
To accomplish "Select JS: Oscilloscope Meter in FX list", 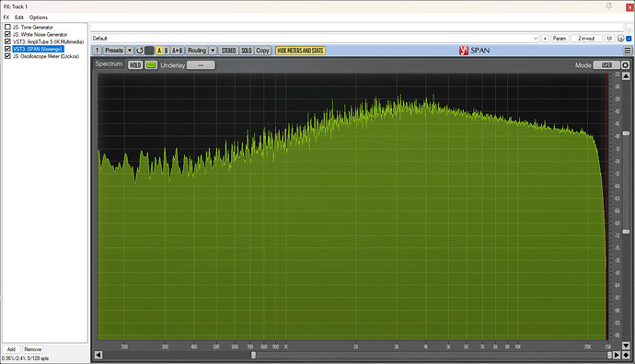I will [x=46, y=56].
